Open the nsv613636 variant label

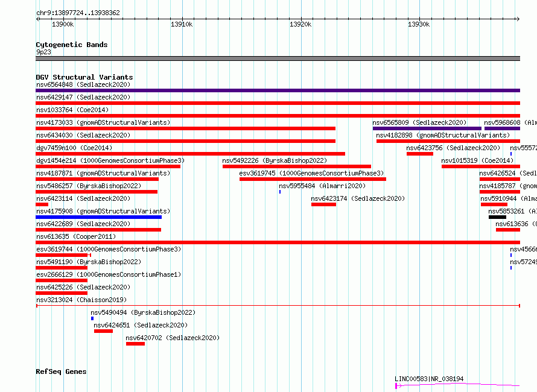[x=516, y=224]
